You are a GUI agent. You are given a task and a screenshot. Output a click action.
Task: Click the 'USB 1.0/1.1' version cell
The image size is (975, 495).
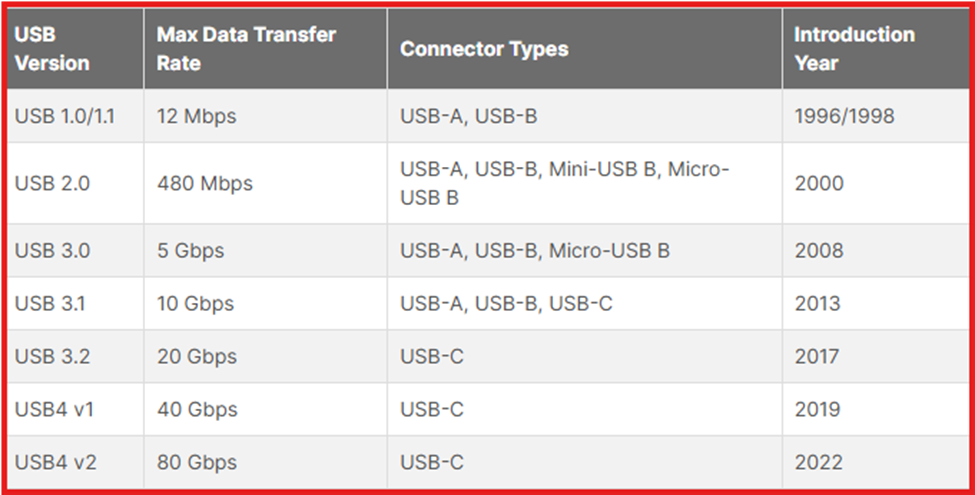point(65,116)
